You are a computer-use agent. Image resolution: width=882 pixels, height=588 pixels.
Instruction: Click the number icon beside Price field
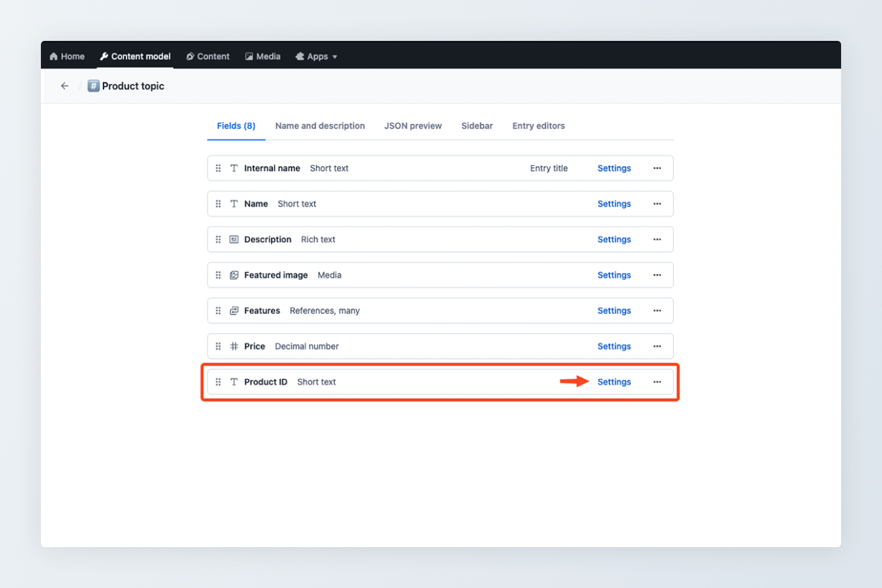click(x=234, y=346)
